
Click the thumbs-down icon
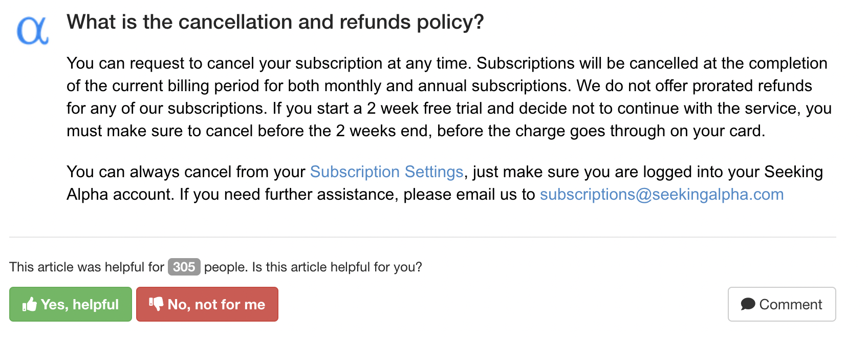point(156,304)
